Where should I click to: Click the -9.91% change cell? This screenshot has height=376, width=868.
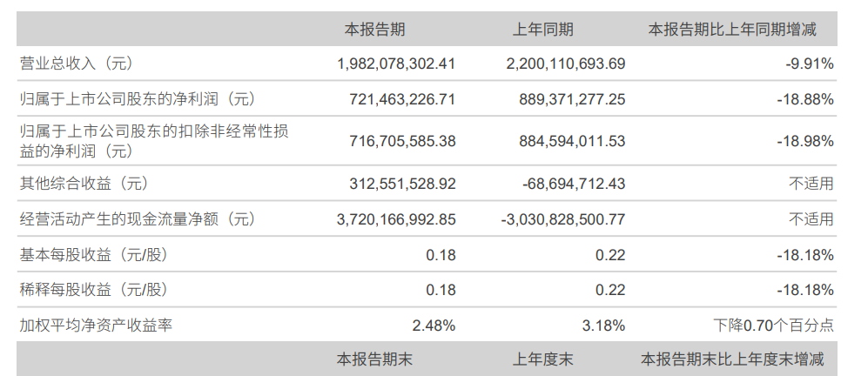810,64
